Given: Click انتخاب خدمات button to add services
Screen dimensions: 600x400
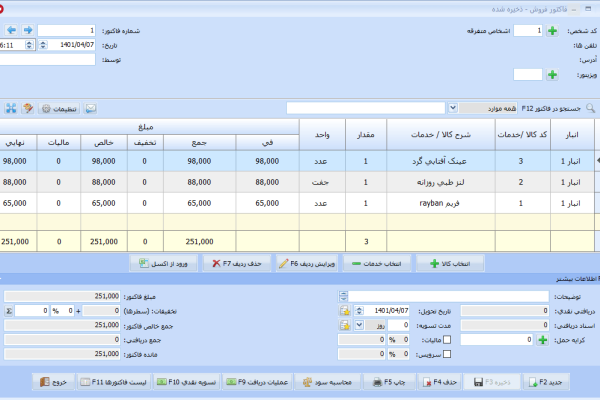Looking at the screenshot, I should [x=377, y=264].
